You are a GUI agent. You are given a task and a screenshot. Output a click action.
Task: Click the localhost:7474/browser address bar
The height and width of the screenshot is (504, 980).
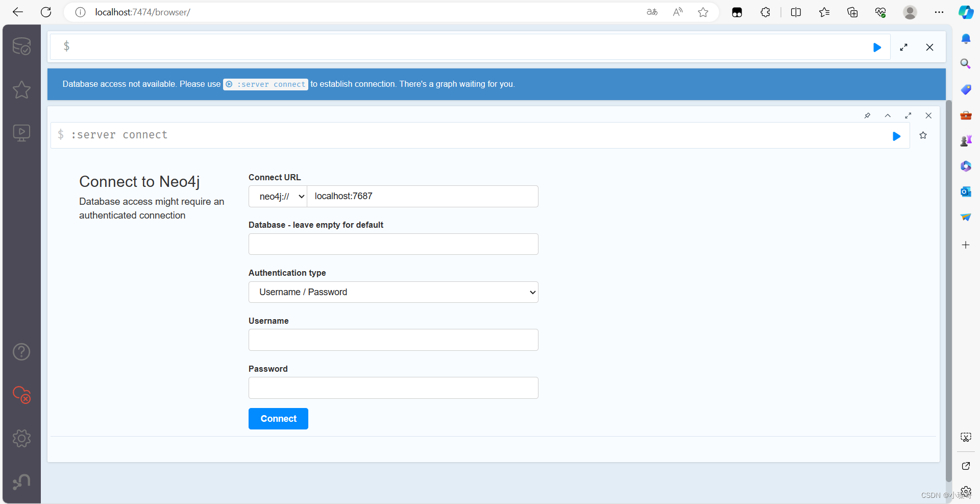point(142,12)
